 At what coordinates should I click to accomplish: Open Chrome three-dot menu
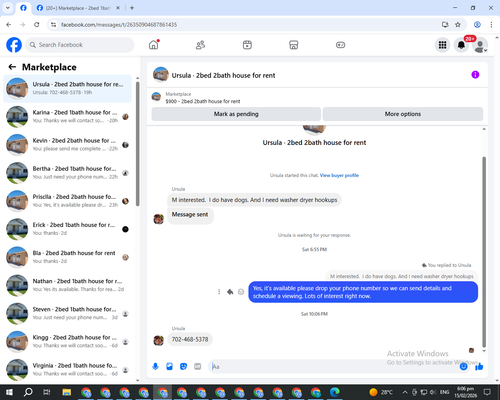(491, 24)
